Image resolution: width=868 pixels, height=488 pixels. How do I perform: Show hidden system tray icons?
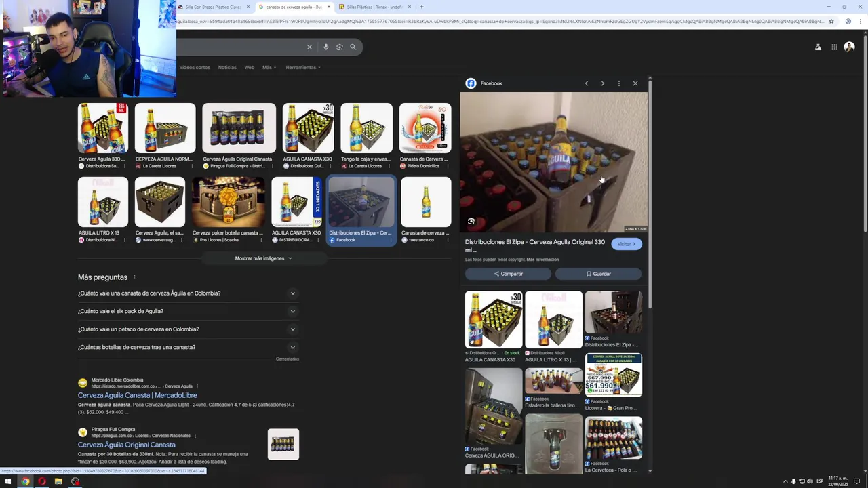[785, 481]
